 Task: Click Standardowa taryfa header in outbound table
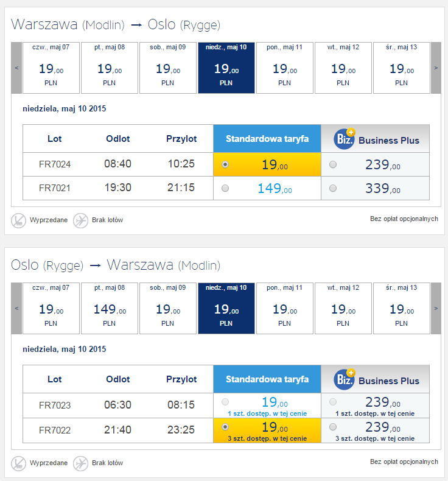[267, 139]
